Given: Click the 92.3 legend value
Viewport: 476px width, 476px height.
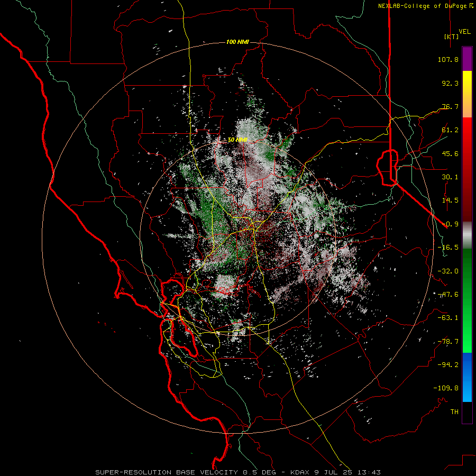Looking at the screenshot, I should tap(450, 83).
